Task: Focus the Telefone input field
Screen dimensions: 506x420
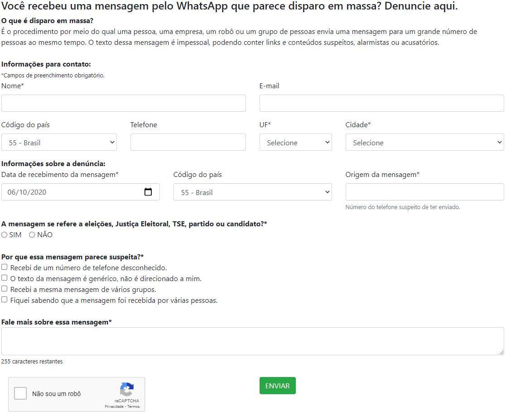Action: pyautogui.click(x=188, y=142)
